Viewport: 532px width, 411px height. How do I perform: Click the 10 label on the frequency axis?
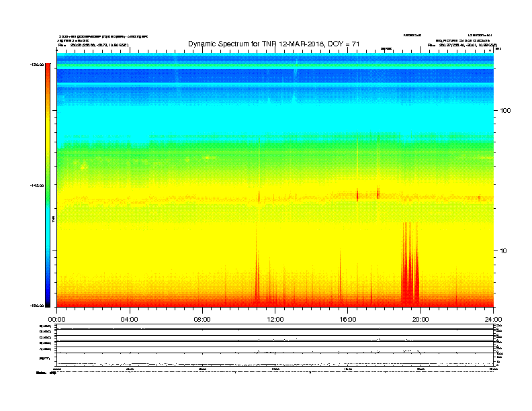503,251
